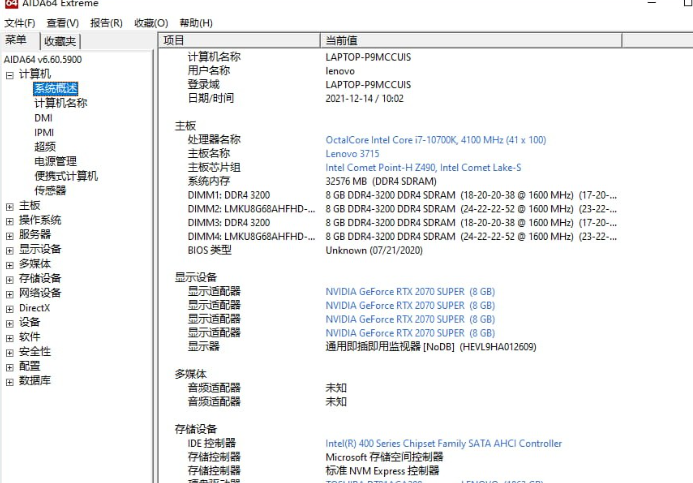This screenshot has height=483, width=693.
Task: Select AIDA64 v6.60.5900 root item
Action: click(x=42, y=59)
